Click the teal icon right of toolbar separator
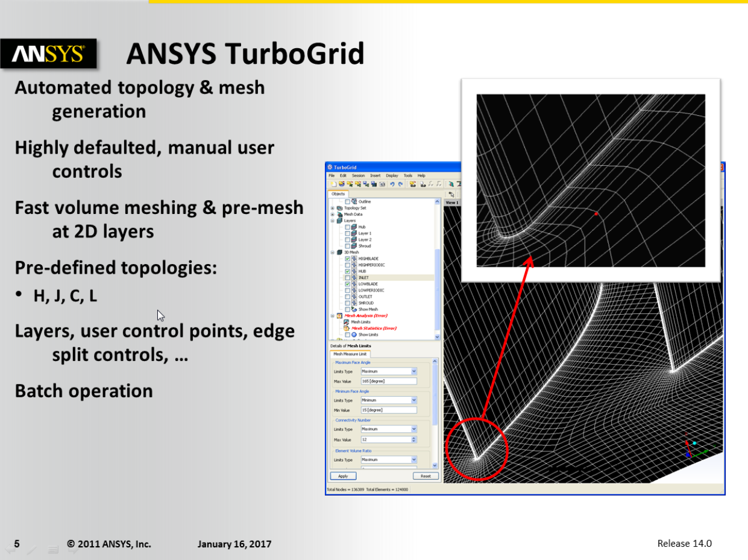The height and width of the screenshot is (560, 748). point(451,184)
